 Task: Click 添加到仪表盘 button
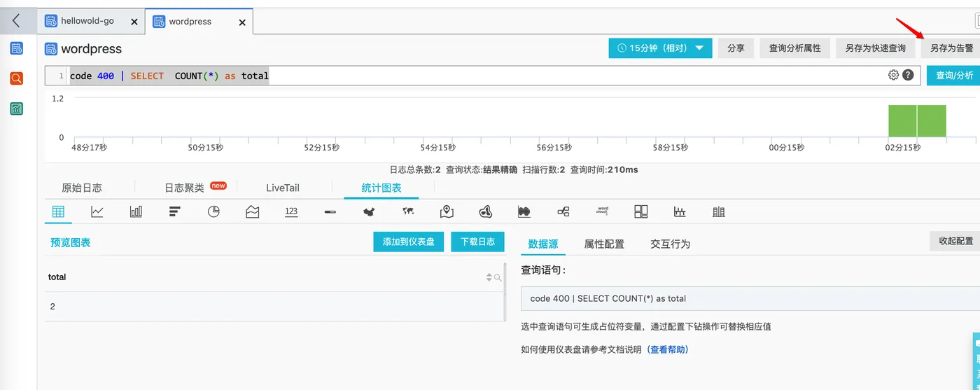(x=409, y=242)
